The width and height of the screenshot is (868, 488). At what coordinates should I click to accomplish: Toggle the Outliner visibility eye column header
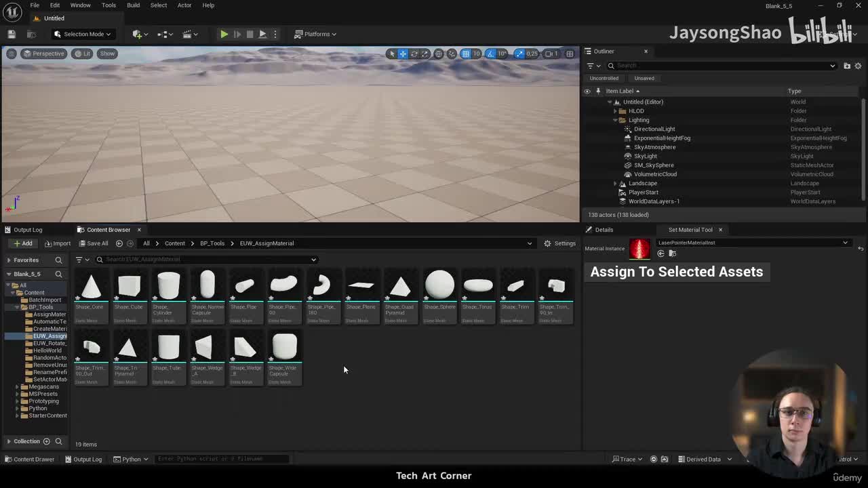(x=587, y=91)
